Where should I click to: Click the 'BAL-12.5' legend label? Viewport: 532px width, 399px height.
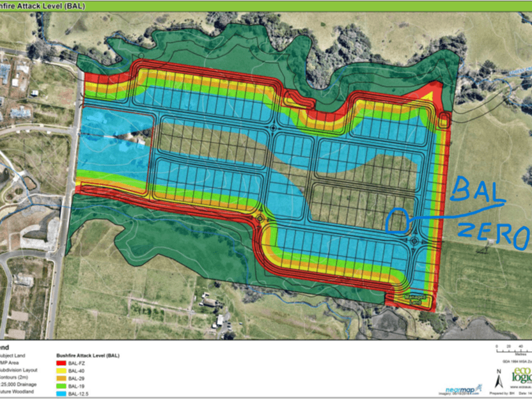point(79,394)
